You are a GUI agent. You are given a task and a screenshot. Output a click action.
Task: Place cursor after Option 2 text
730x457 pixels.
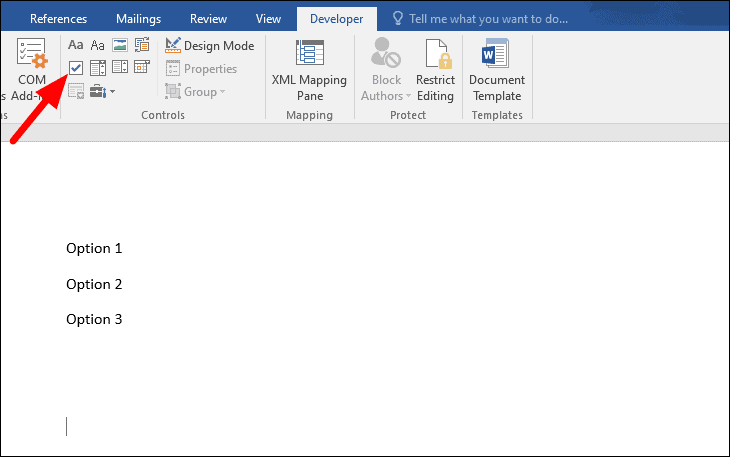pos(123,284)
